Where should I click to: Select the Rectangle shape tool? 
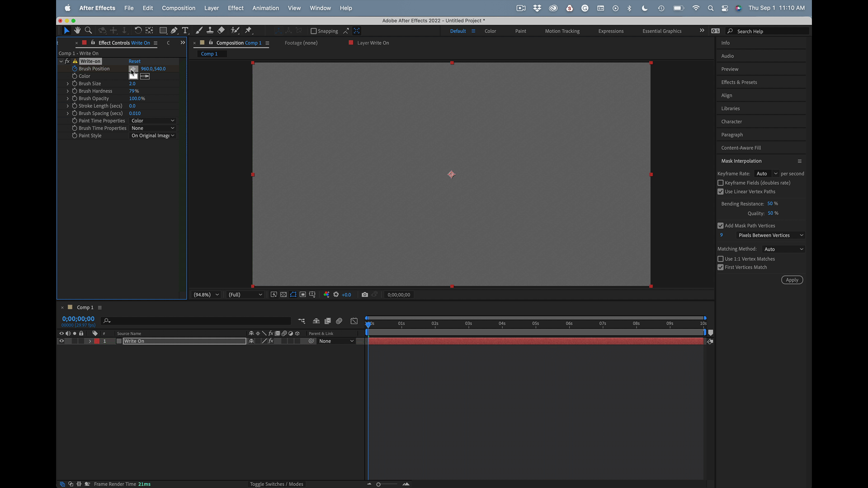(x=163, y=30)
